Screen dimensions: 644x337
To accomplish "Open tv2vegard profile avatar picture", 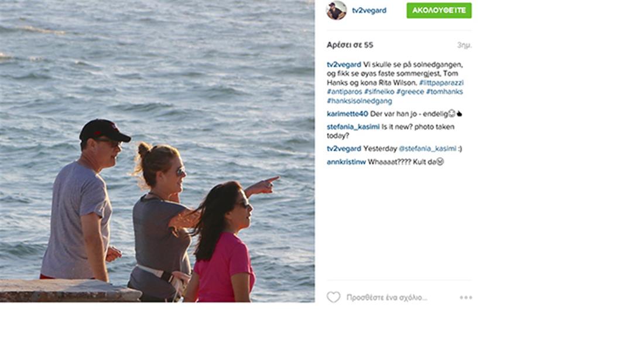I will point(337,11).
